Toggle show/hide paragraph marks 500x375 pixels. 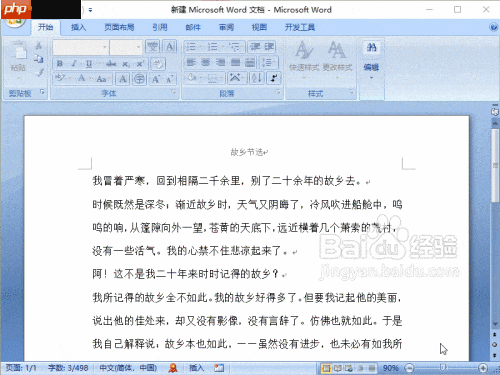(274, 78)
